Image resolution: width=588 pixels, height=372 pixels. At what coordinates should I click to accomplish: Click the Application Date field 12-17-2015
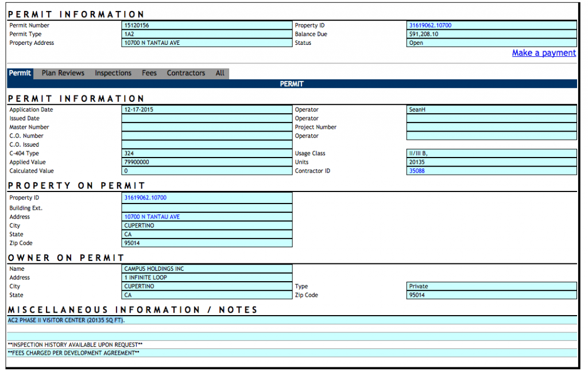[207, 109]
